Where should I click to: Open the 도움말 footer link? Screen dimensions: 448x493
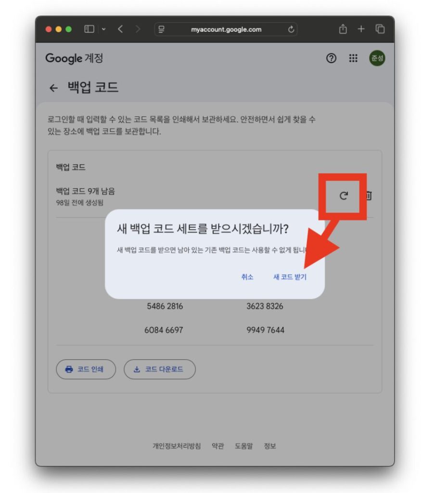(x=243, y=446)
